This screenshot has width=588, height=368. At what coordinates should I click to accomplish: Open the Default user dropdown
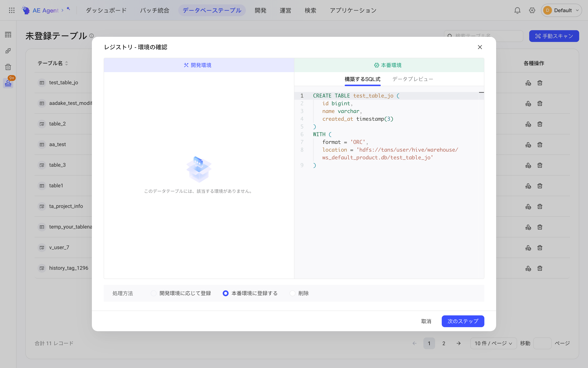point(561,10)
